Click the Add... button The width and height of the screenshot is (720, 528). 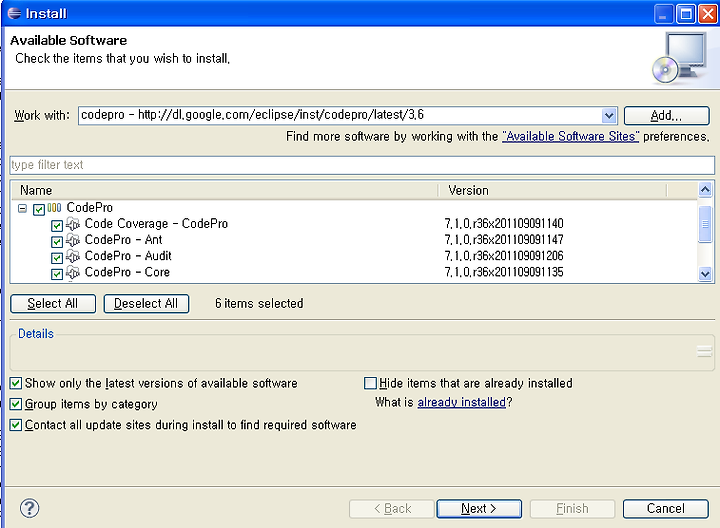[666, 115]
